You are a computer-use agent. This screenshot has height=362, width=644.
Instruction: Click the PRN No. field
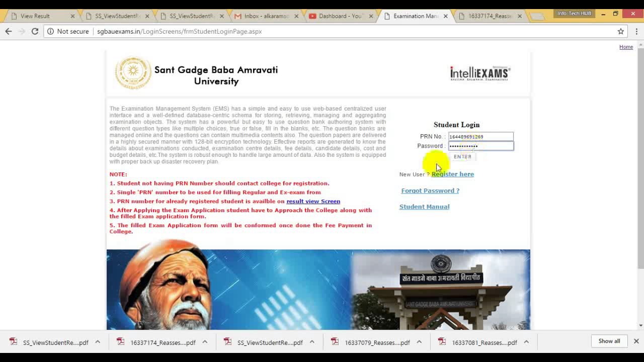[480, 136]
